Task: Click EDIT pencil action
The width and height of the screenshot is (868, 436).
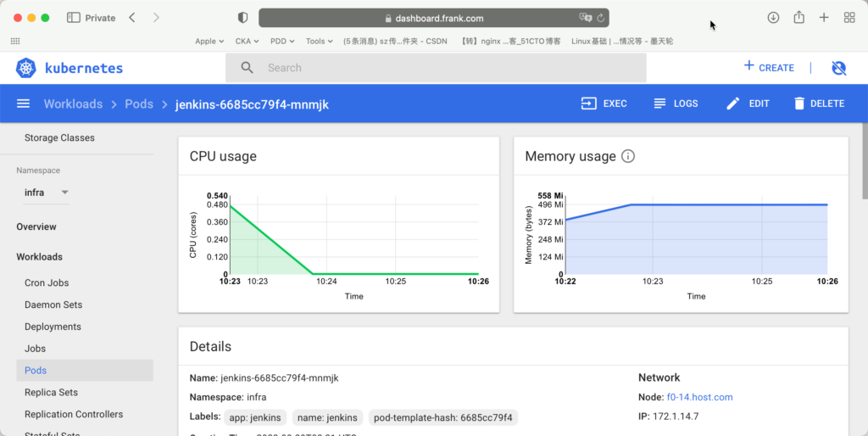Action: tap(748, 103)
